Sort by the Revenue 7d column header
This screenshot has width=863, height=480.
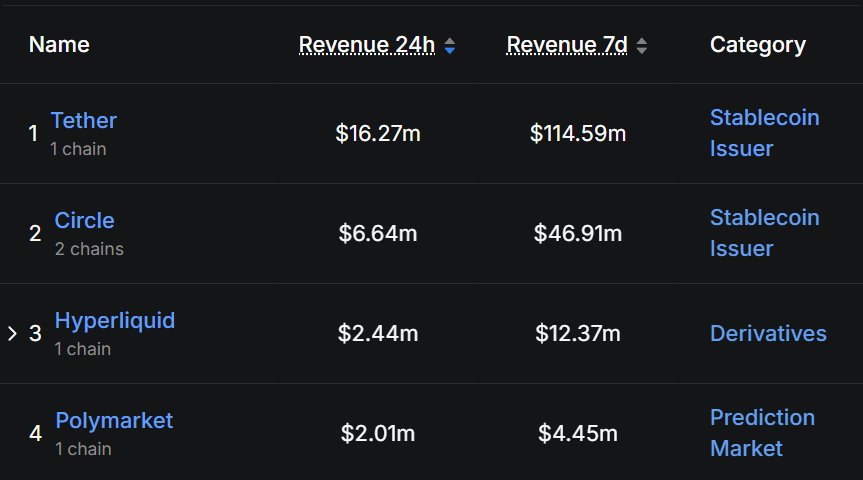click(568, 45)
